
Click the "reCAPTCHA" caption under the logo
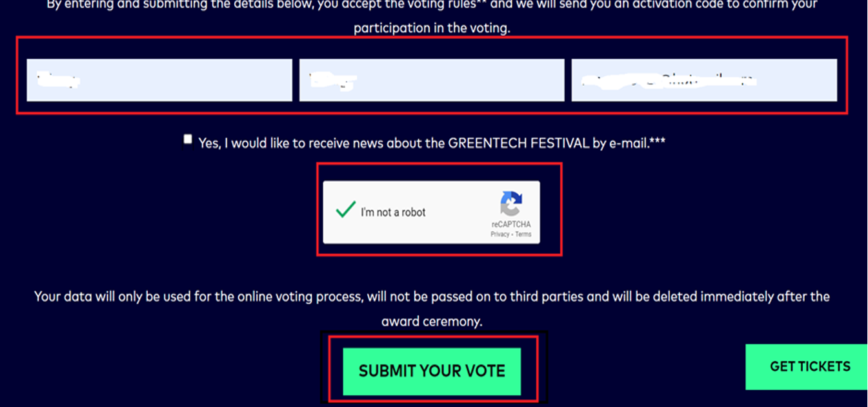511,224
